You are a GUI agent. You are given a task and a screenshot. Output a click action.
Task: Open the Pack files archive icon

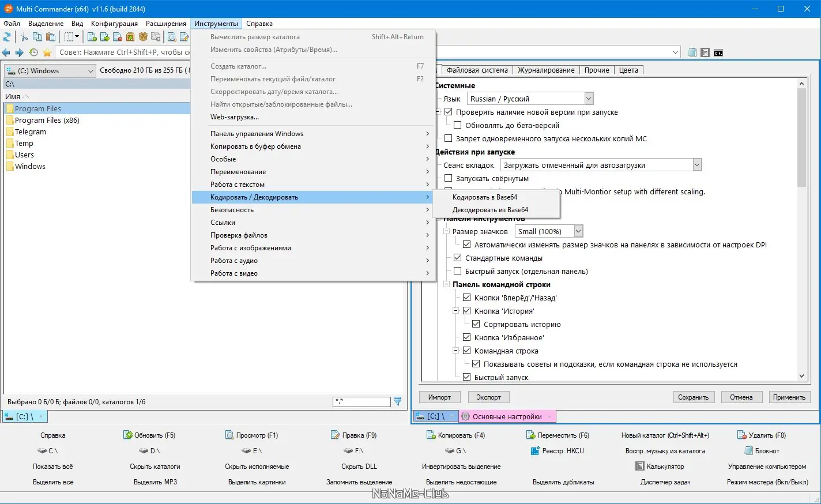(130, 37)
